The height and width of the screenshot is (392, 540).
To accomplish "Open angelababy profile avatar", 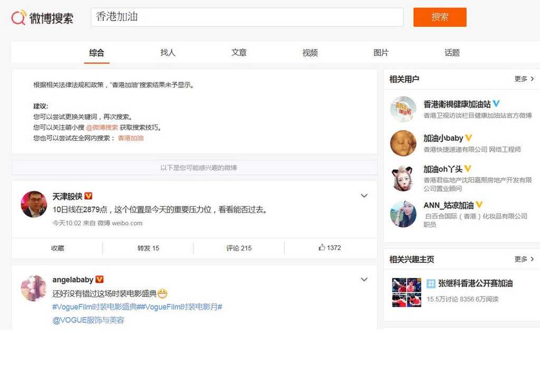I will [34, 288].
